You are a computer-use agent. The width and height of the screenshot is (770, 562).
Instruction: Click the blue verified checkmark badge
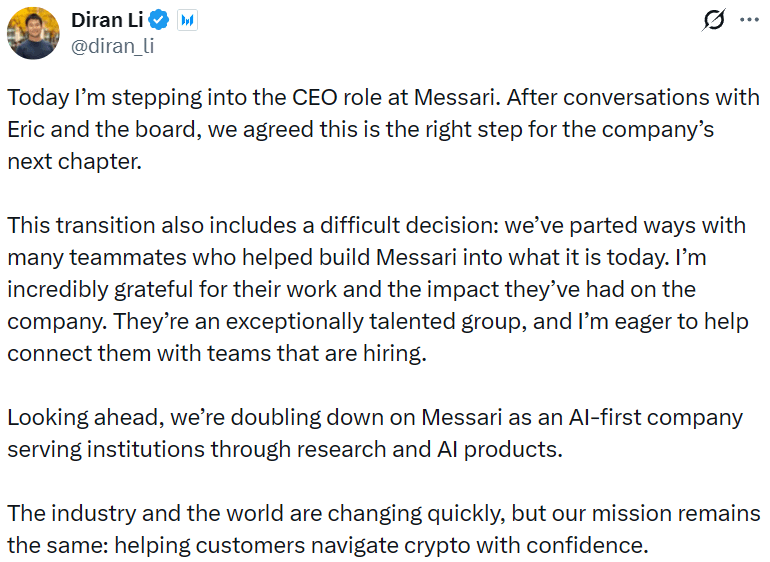point(160,21)
